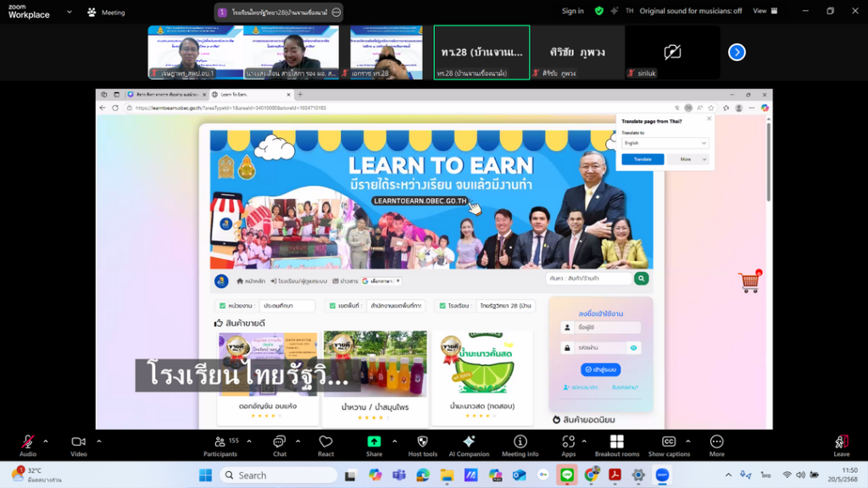This screenshot has width=868, height=488.
Task: Toggle the หน่วยงาน checkbox
Action: [223, 305]
